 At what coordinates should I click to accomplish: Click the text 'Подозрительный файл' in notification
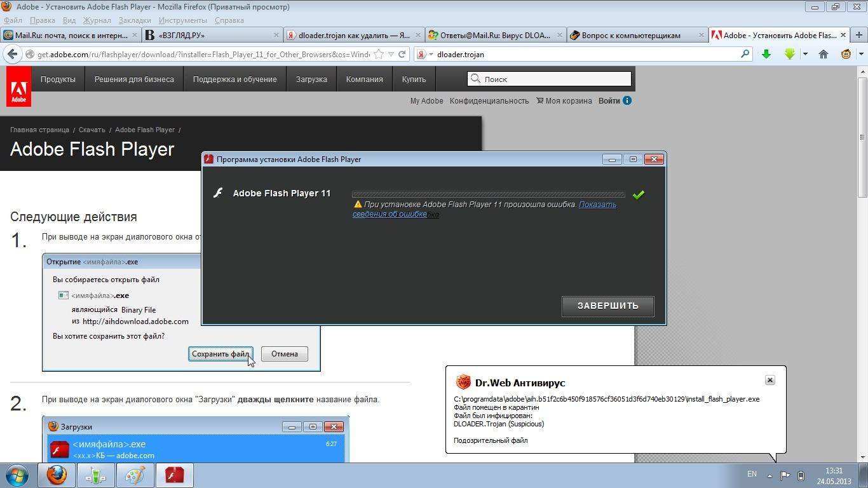coord(491,440)
